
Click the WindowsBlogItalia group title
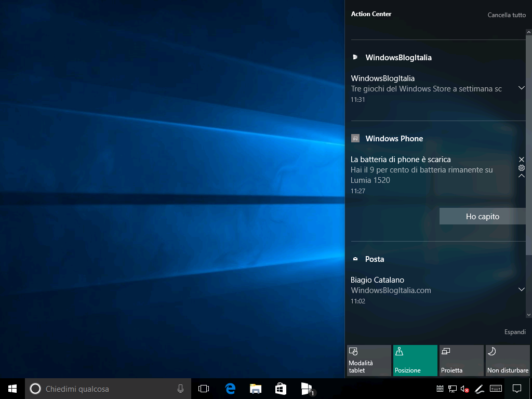point(398,57)
